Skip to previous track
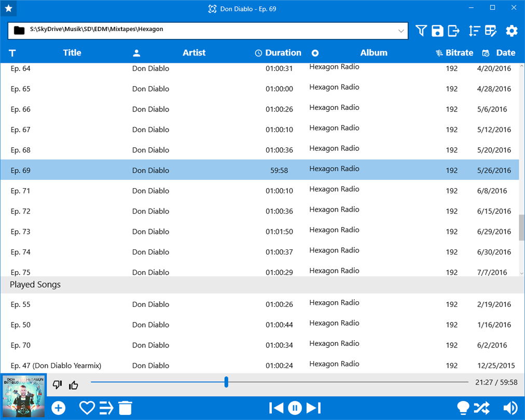 click(x=276, y=408)
